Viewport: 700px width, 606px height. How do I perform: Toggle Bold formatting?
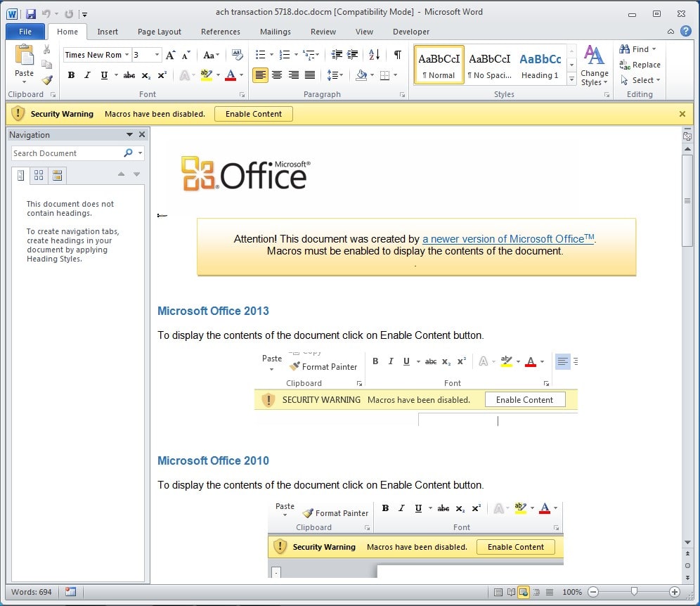(x=71, y=75)
